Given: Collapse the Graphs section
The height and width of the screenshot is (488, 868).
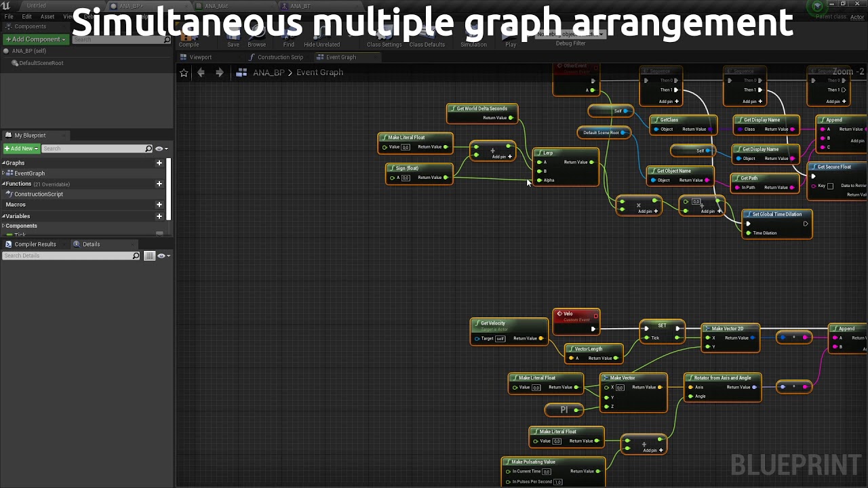Looking at the screenshot, I should click(3, 163).
